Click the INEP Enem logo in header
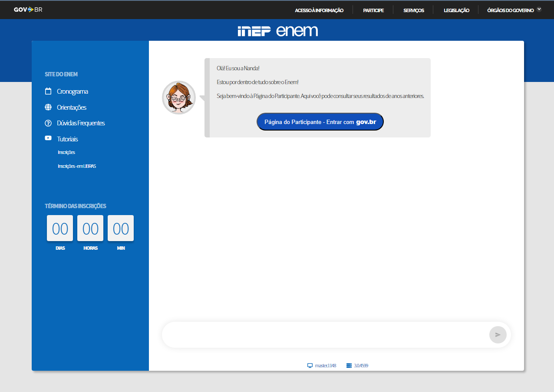Screen dimensions: 554x392 (278, 31)
